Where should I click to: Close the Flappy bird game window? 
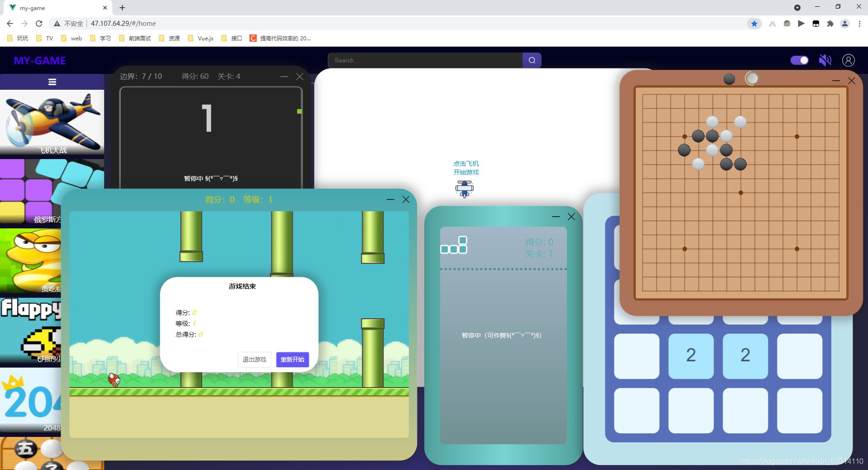[x=406, y=199]
